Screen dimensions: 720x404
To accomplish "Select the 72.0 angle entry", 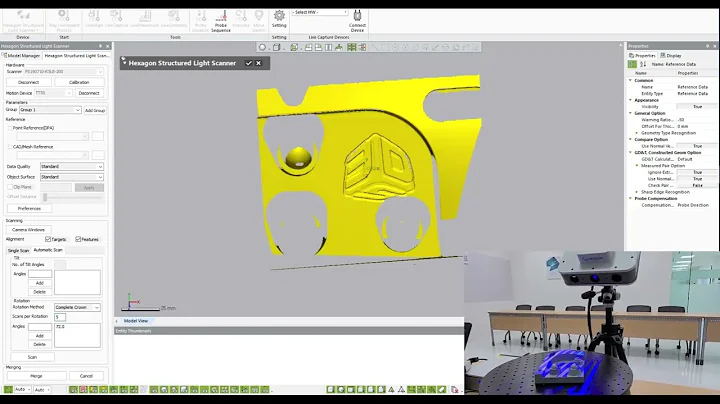I will tap(60, 326).
